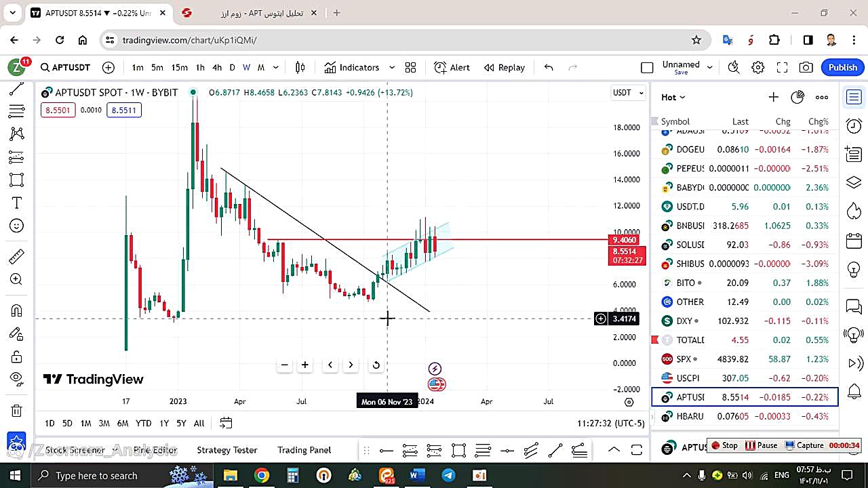
Task: Add symbol to the watchlist
Action: [773, 97]
